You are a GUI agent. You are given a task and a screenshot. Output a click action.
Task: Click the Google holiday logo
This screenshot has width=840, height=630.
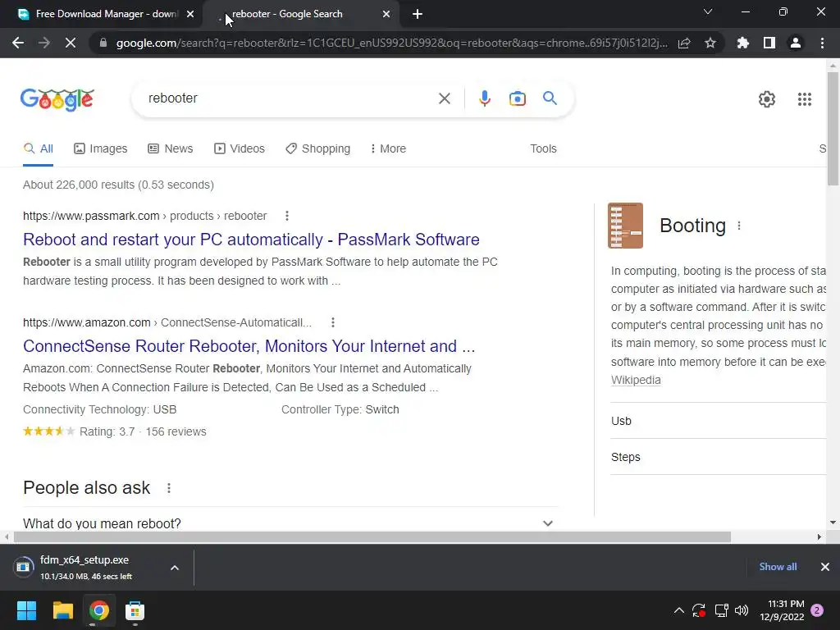pyautogui.click(x=57, y=99)
